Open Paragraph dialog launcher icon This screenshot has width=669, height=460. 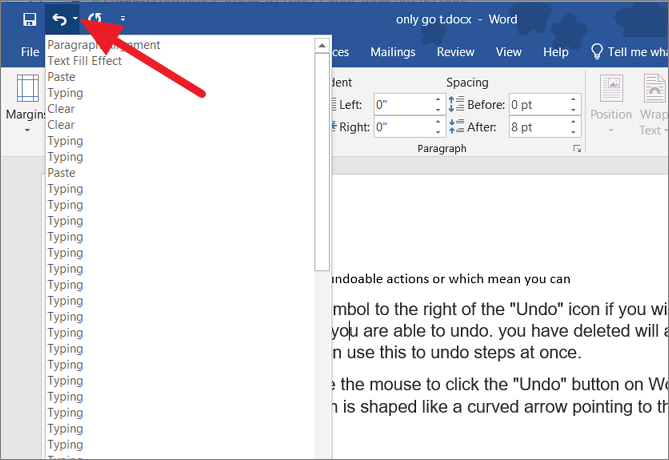tap(577, 148)
